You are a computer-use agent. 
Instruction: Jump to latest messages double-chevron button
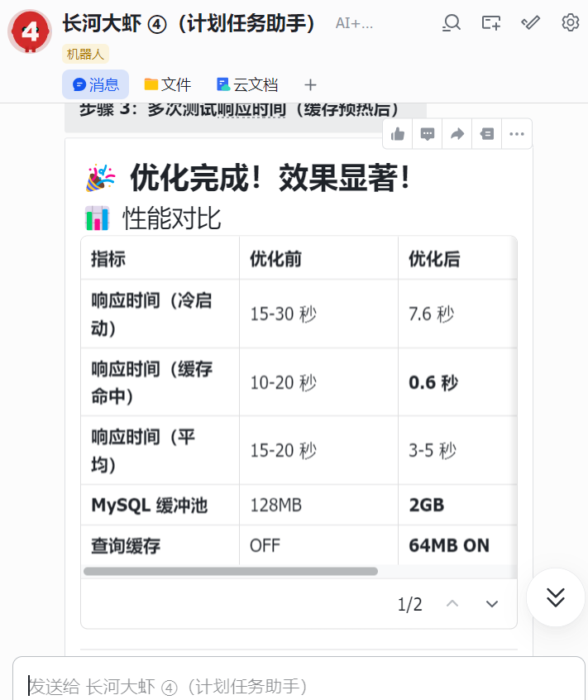coord(556,597)
